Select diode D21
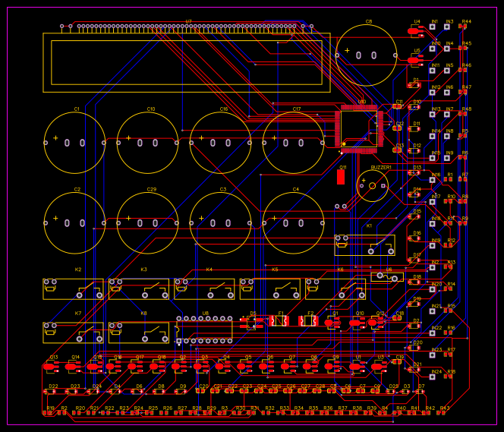The width and height of the screenshot is (504, 432). coord(414,370)
